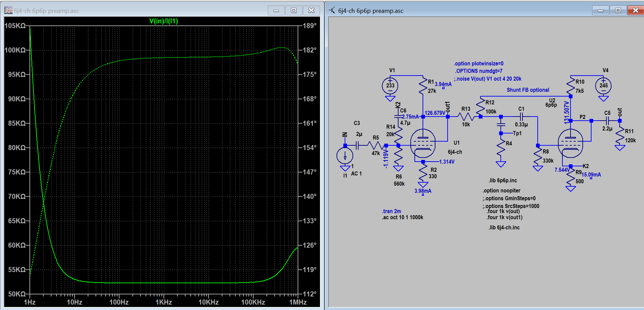This screenshot has height=310, width=644.
Task: Select the U2 6p6p tube symbol
Action: click(x=571, y=143)
